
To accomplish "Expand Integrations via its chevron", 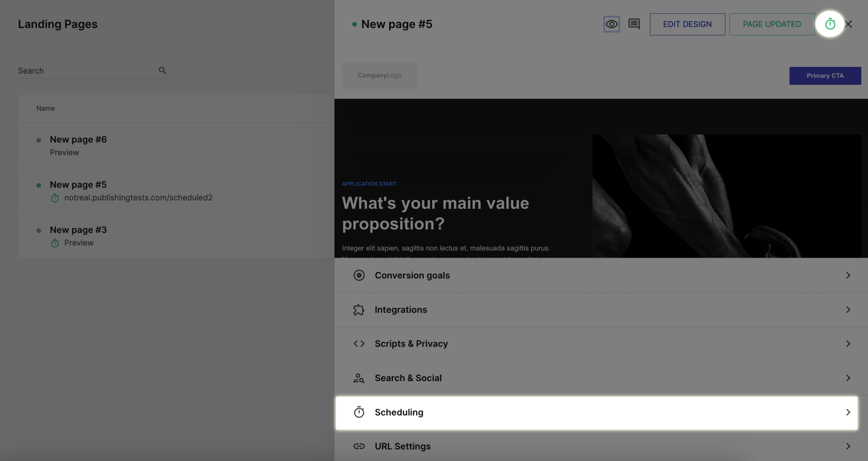I will click(x=848, y=310).
